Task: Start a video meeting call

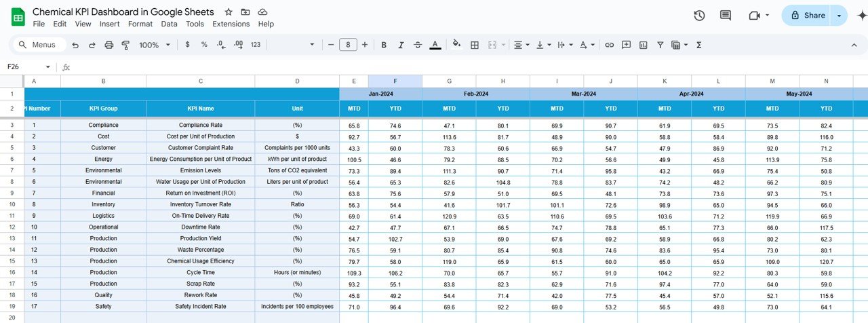Action: [x=754, y=16]
